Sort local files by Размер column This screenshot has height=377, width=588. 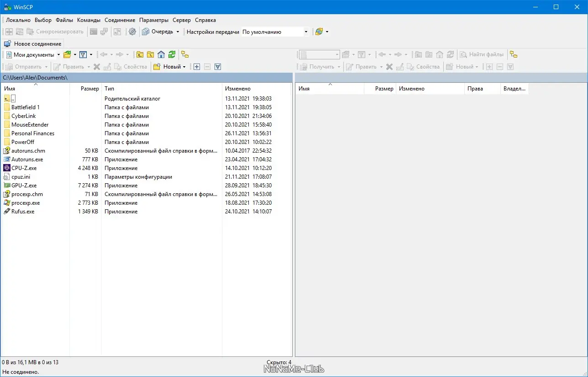(x=85, y=89)
